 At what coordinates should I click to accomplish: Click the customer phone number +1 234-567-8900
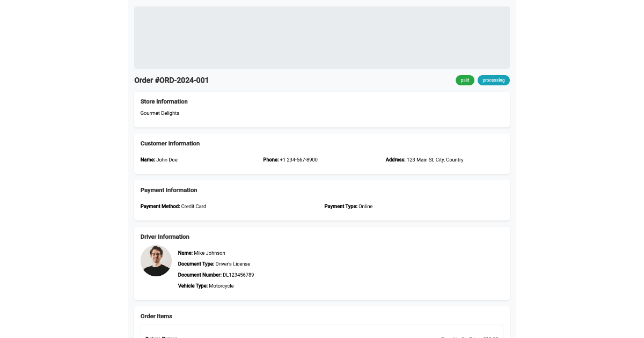298,160
